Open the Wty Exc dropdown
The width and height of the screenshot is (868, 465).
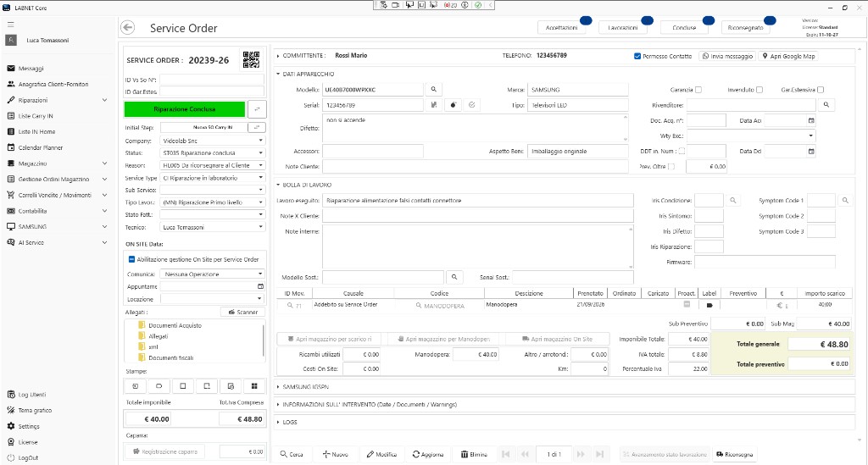pos(751,136)
